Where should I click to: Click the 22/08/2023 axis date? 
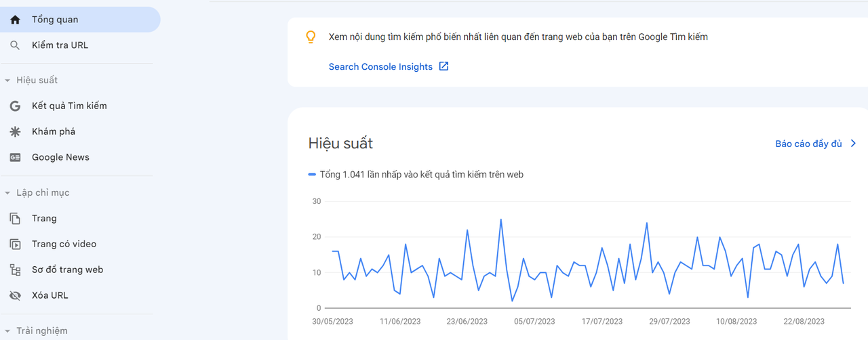[x=804, y=322]
